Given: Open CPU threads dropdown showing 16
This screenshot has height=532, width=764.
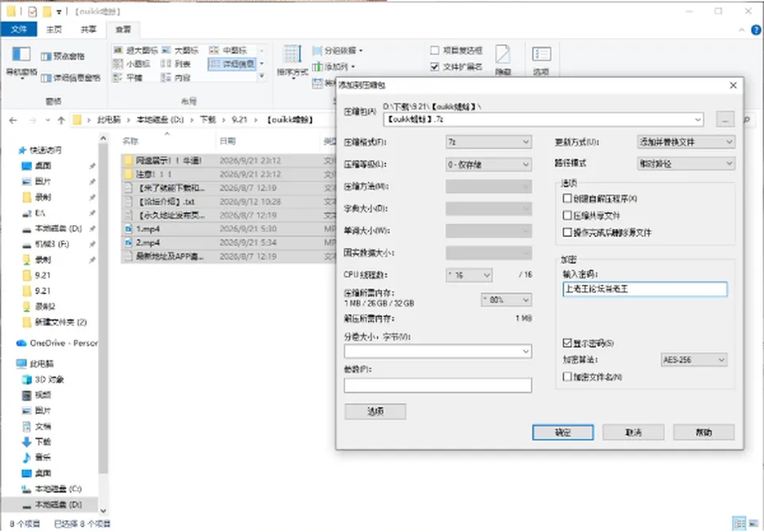Looking at the screenshot, I should (x=470, y=275).
